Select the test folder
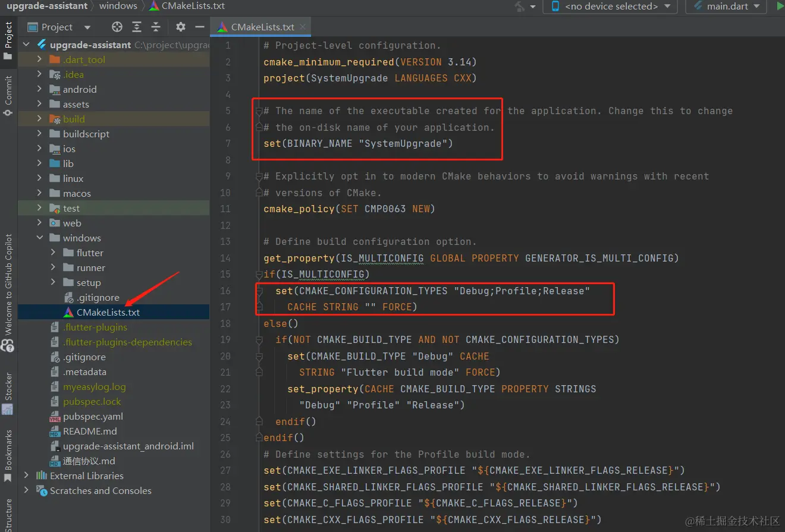The height and width of the screenshot is (532, 785). [71, 208]
